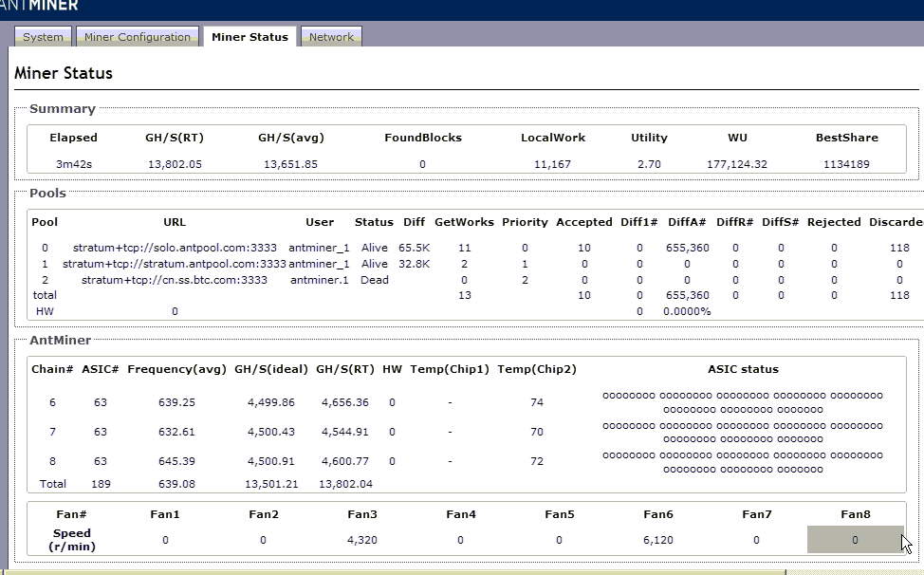This screenshot has height=575, width=924.
Task: Click the Elapsed column header
Action: coord(74,138)
